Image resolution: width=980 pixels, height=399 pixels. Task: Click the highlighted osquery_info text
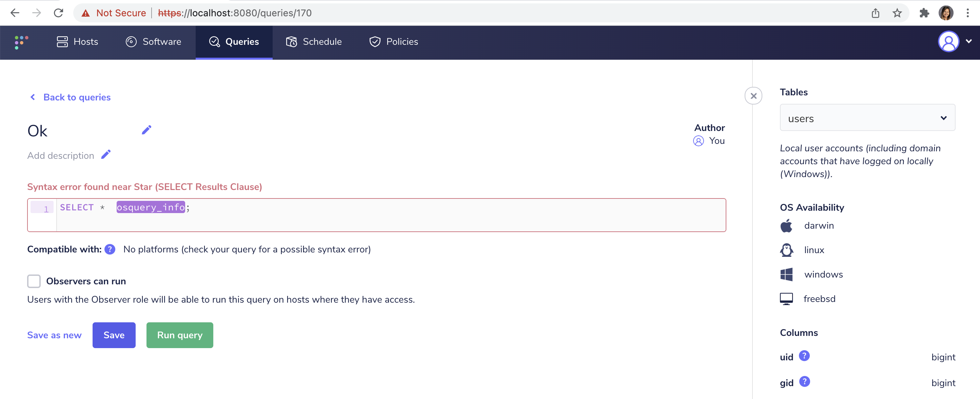[x=151, y=207]
